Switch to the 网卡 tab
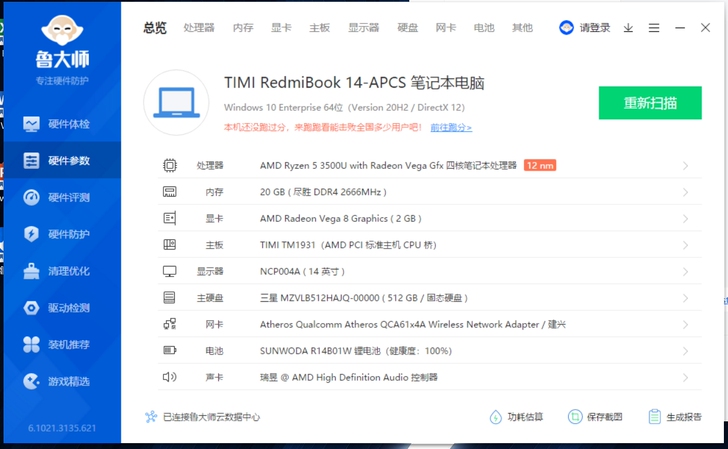The width and height of the screenshot is (728, 449). click(x=446, y=28)
